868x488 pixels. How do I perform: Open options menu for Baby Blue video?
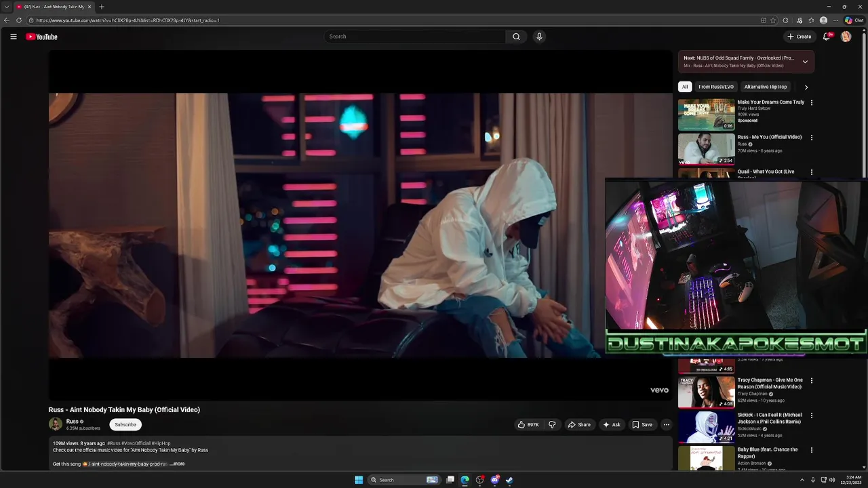click(x=812, y=450)
